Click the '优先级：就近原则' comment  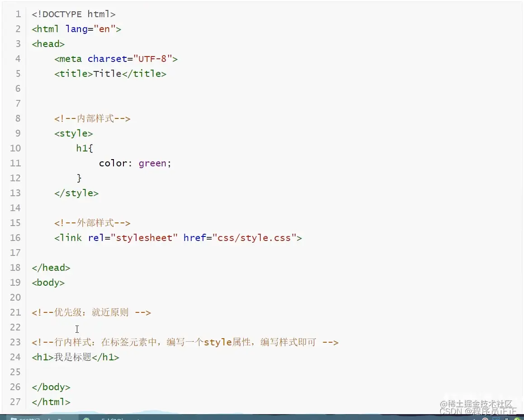(91, 312)
